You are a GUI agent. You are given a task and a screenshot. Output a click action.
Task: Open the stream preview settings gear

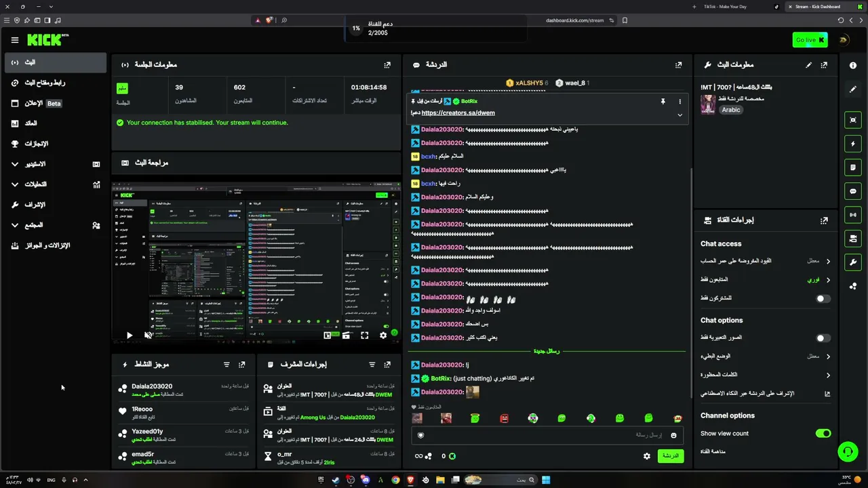point(383,335)
